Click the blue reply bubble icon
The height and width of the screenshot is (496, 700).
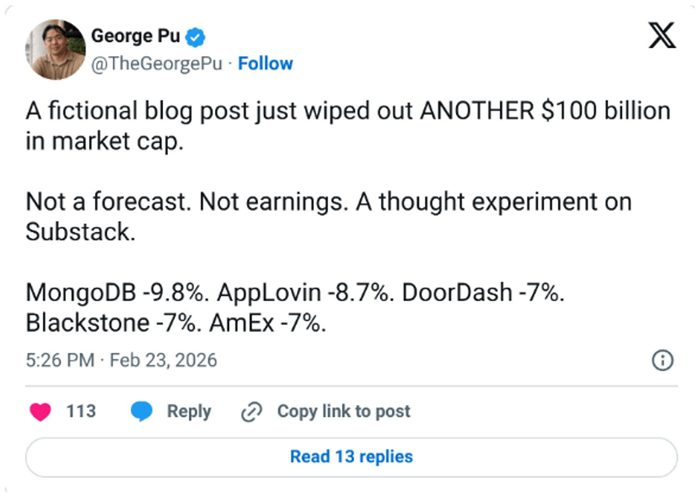point(142,411)
